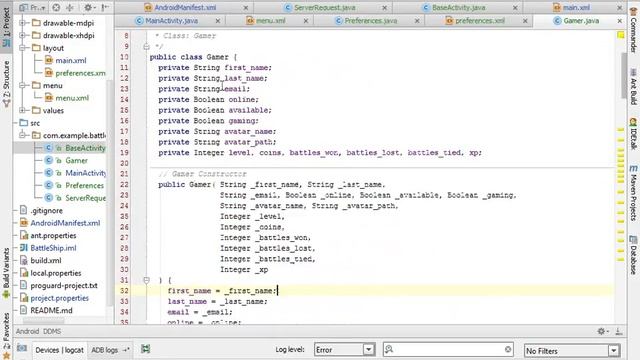The height and width of the screenshot is (360, 640).
Task: Clear the logcat search field
Action: tap(508, 349)
